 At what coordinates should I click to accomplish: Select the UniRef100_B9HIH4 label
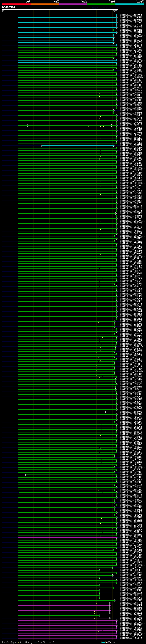coord(131,32)
